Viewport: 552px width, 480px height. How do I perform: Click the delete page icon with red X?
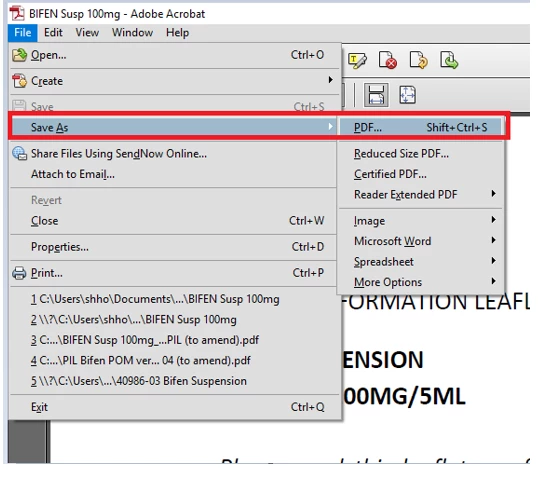click(388, 60)
